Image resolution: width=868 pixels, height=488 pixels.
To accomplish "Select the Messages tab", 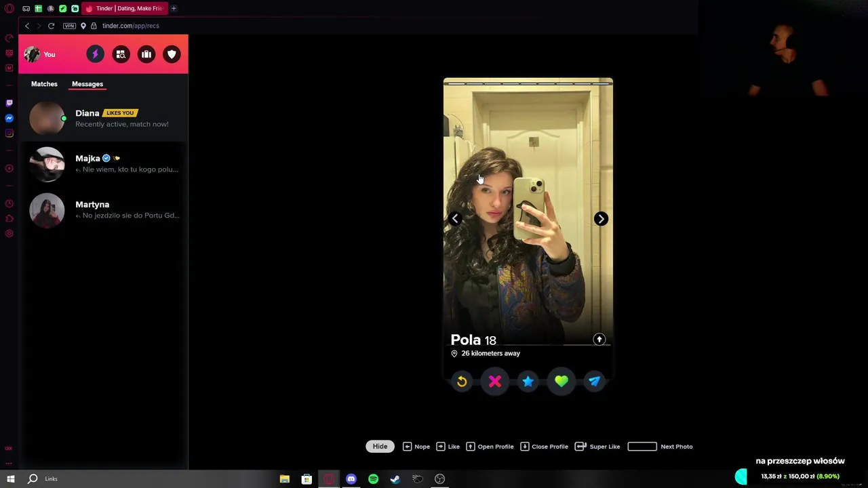I will [x=87, y=84].
